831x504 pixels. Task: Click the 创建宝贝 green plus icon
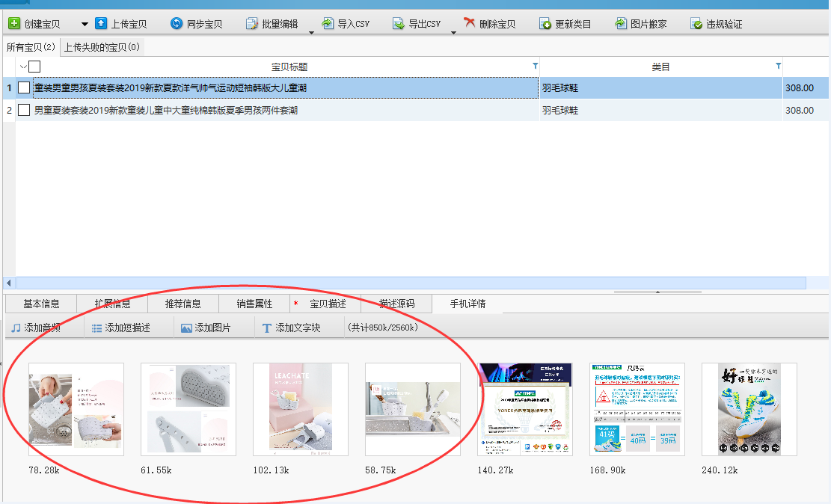(x=14, y=24)
